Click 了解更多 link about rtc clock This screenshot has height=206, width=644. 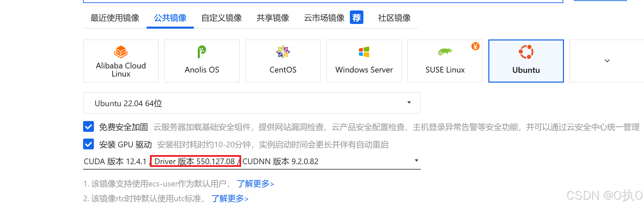(x=230, y=199)
